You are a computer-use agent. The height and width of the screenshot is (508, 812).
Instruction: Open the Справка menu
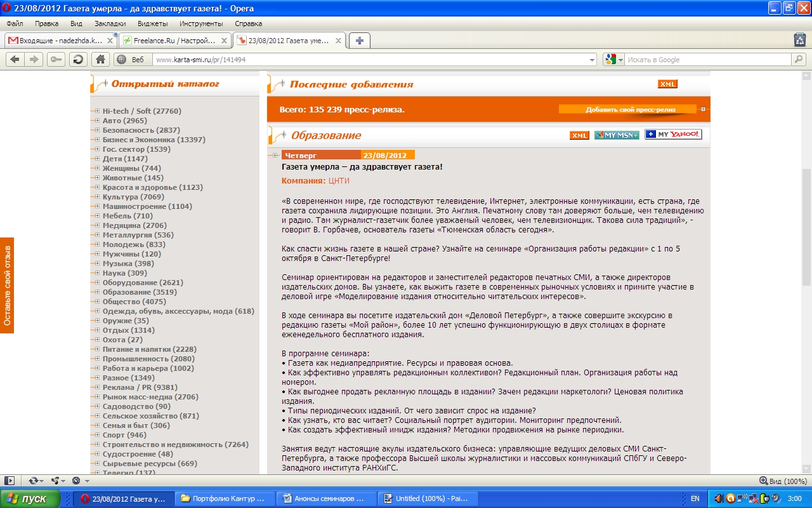[x=248, y=23]
